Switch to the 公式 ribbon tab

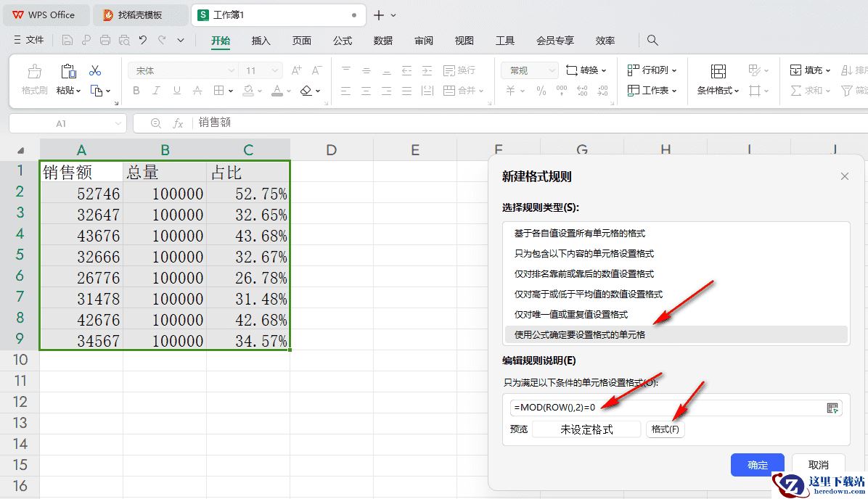342,41
